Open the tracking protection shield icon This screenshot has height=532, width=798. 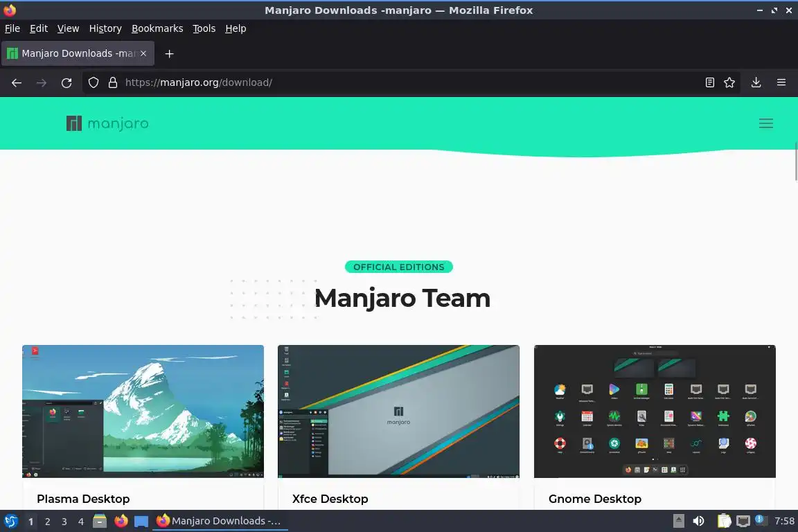pyautogui.click(x=93, y=82)
